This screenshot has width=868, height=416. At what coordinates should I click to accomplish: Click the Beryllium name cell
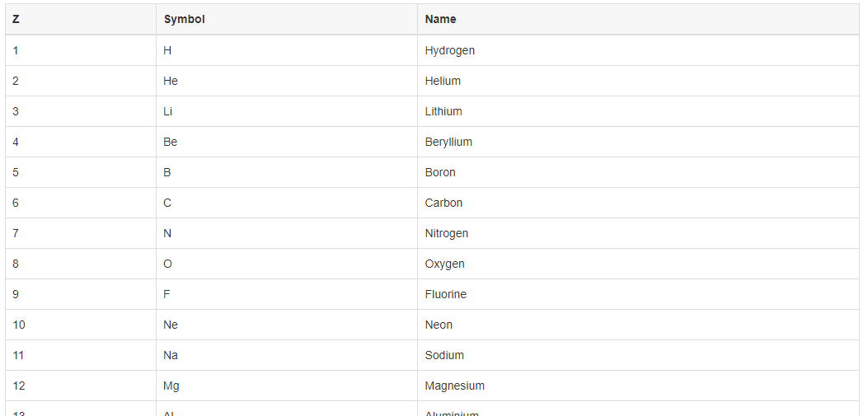click(448, 142)
